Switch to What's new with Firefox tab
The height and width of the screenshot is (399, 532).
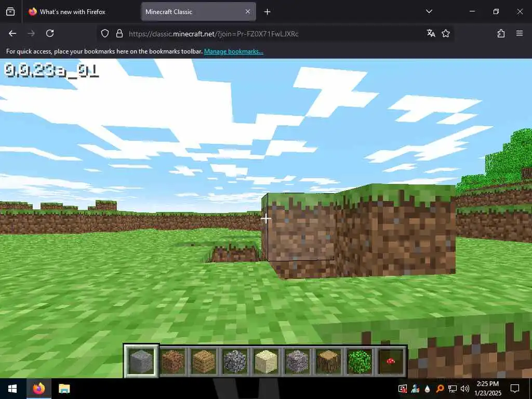81,11
